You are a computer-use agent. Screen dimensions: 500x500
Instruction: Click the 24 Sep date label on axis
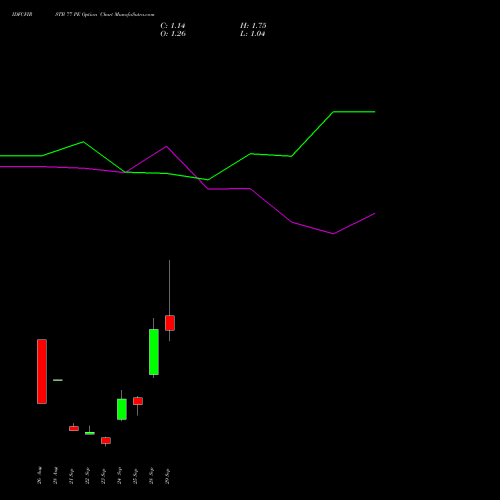point(119,476)
